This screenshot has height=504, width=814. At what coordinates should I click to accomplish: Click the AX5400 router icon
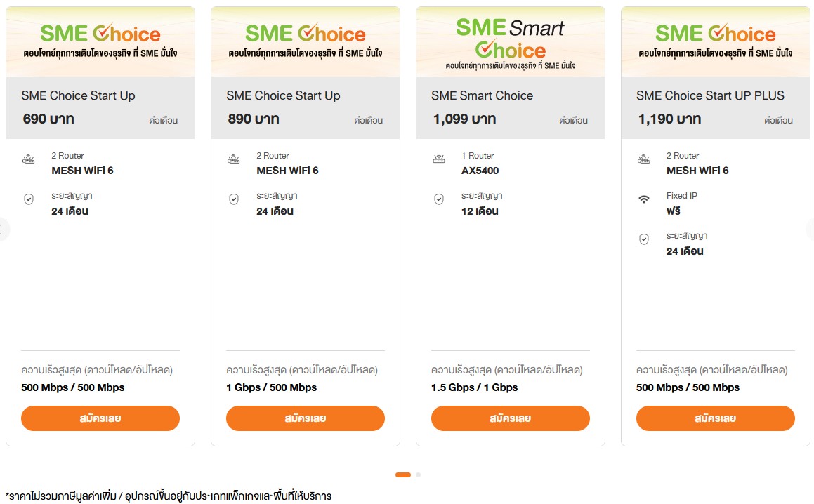click(x=439, y=160)
